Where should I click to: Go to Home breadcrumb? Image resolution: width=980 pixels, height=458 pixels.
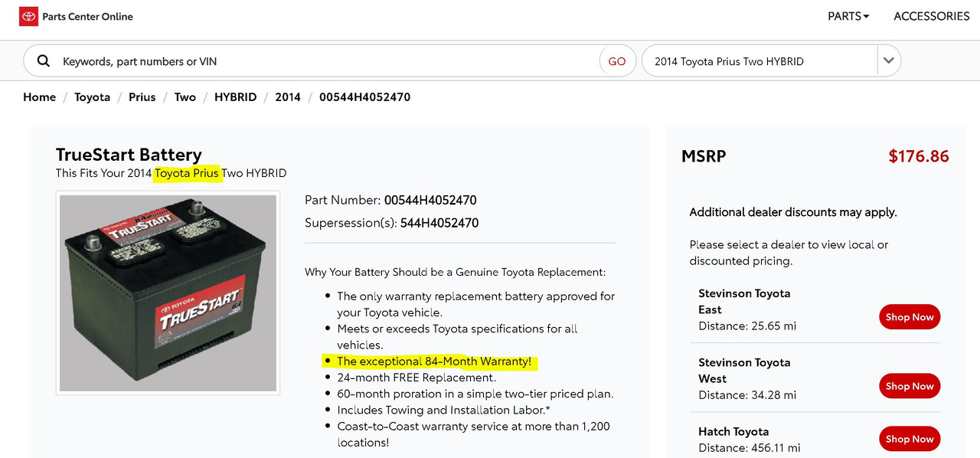pos(39,97)
